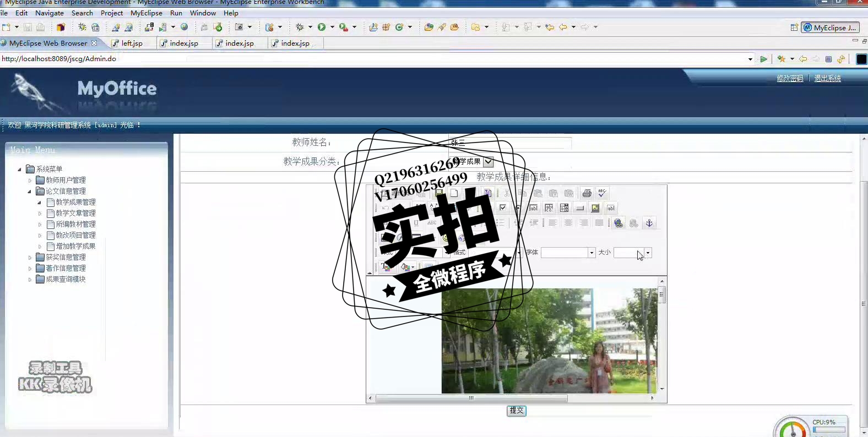Insert an anchor with the anchor icon
Screen dimensions: 868x437
click(649, 223)
